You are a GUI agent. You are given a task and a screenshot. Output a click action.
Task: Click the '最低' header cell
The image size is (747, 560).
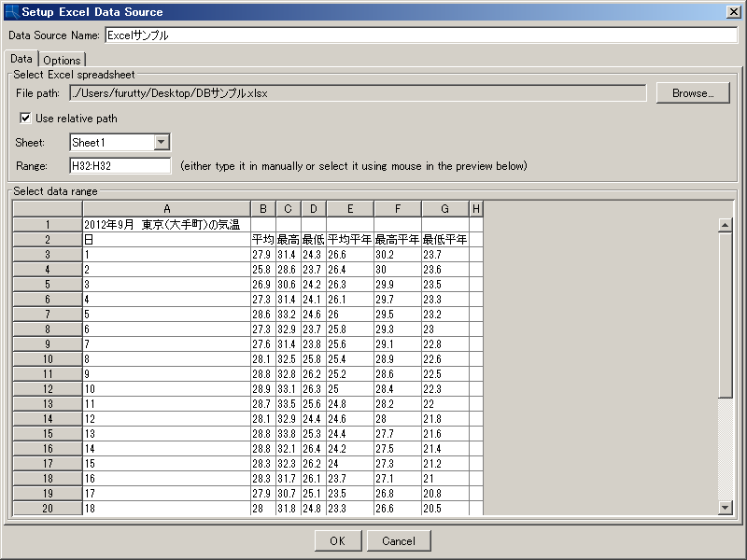coord(314,240)
